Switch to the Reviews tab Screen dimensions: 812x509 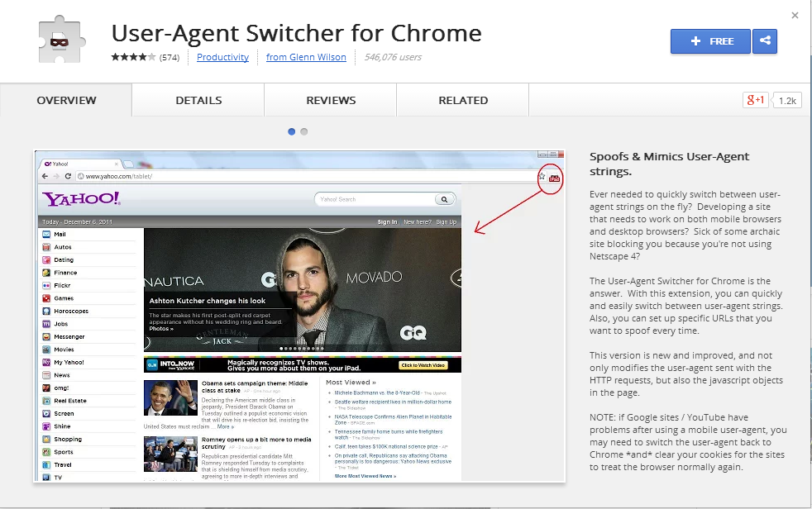(331, 100)
